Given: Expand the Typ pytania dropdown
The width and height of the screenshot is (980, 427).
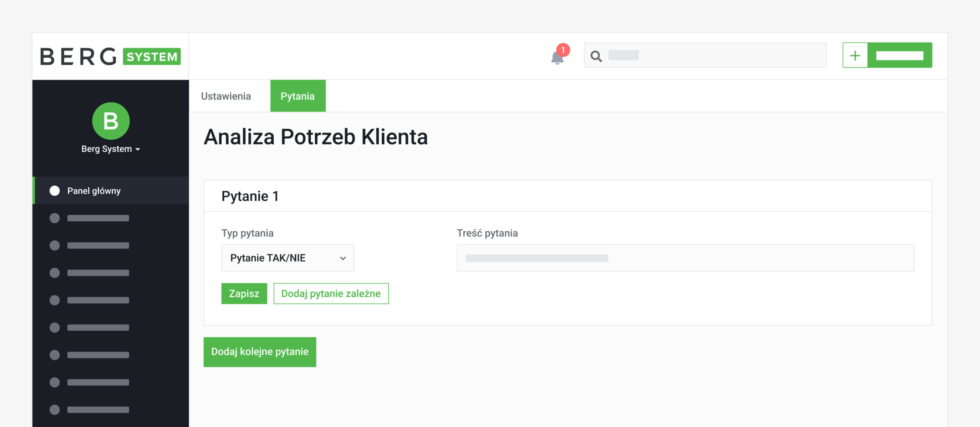Looking at the screenshot, I should (x=288, y=258).
